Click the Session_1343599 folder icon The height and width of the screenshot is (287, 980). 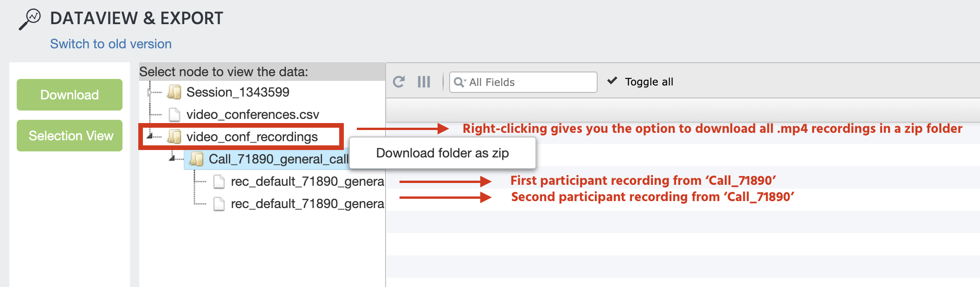click(174, 92)
